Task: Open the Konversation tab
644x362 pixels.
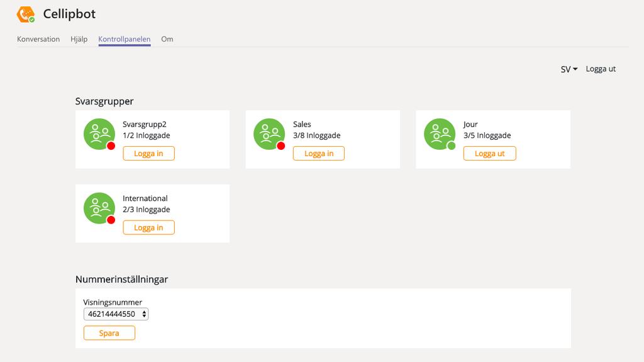Action: (38, 39)
